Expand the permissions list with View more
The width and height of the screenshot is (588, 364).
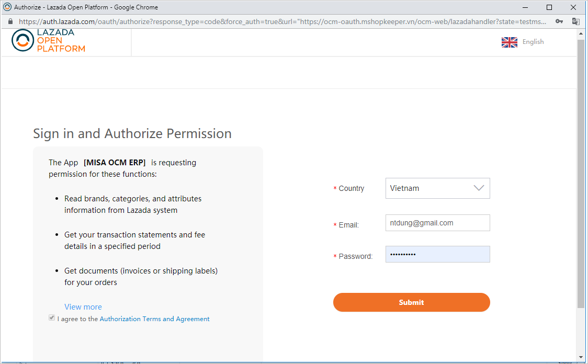click(x=83, y=307)
